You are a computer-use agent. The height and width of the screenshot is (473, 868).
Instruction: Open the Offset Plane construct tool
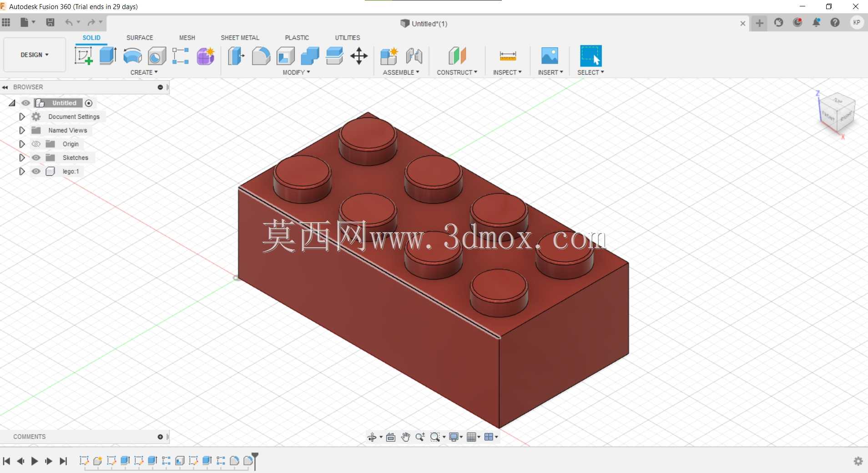tap(457, 56)
